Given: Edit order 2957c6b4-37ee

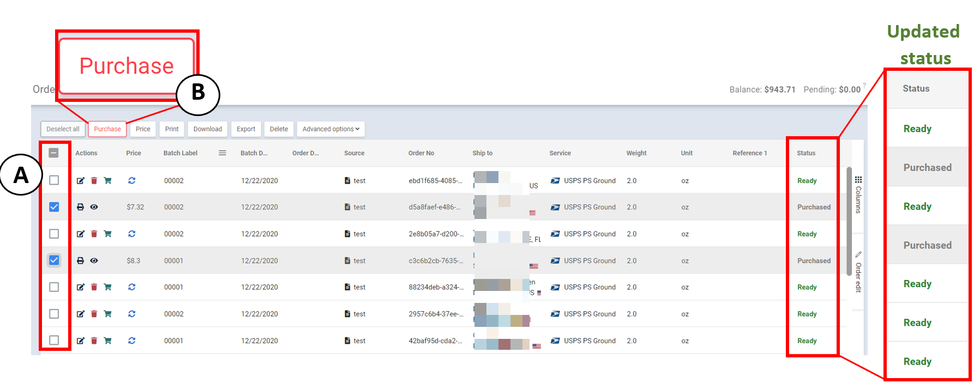Looking at the screenshot, I should (x=81, y=314).
